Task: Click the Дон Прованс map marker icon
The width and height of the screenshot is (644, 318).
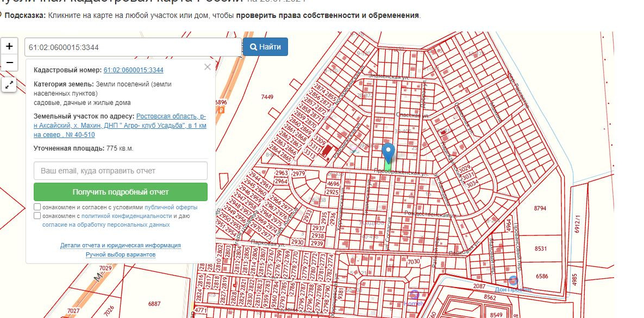Action: click(513, 280)
